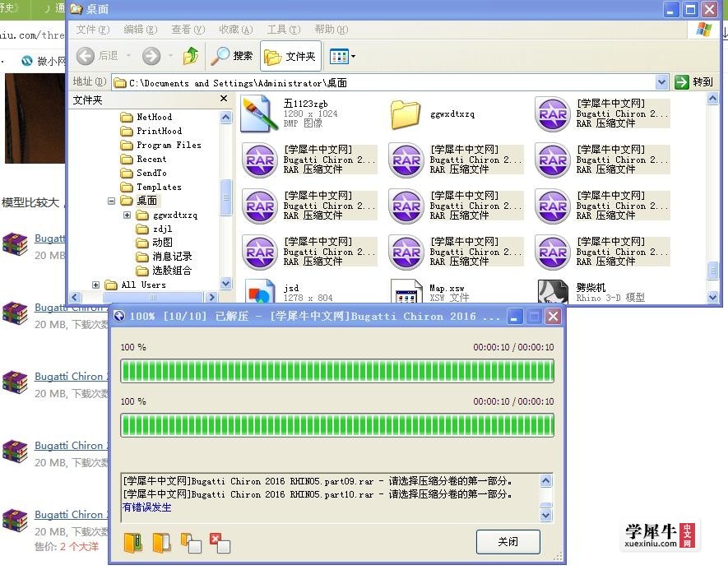Screen dimensions: 728x579
Task: Expand the address bar dropdown arrow
Action: tap(661, 82)
